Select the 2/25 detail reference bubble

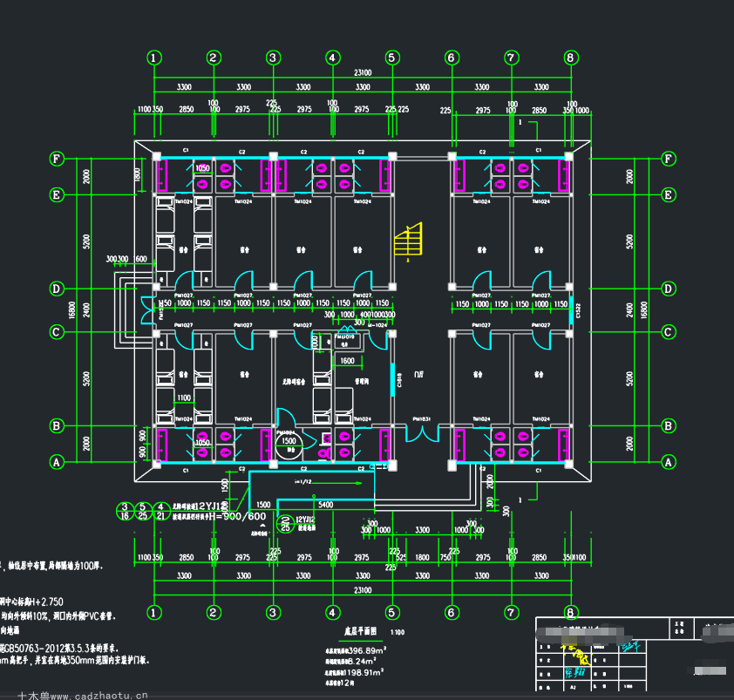pos(286,524)
